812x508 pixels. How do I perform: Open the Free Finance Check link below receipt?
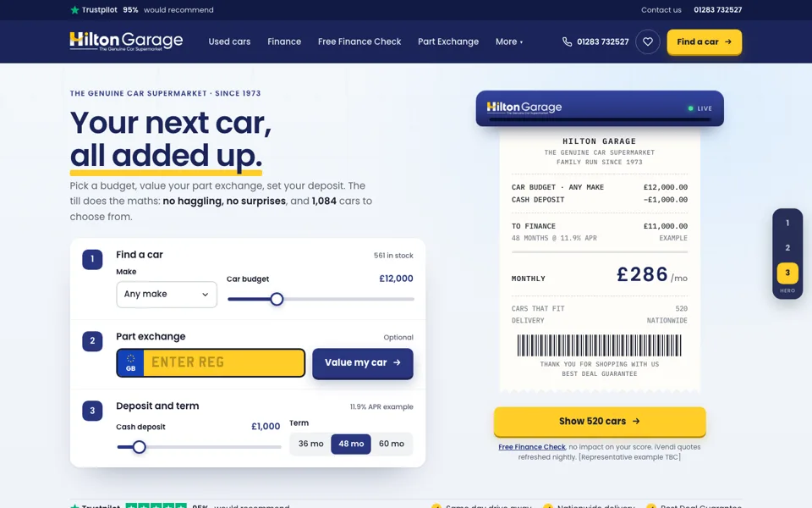[x=532, y=447]
